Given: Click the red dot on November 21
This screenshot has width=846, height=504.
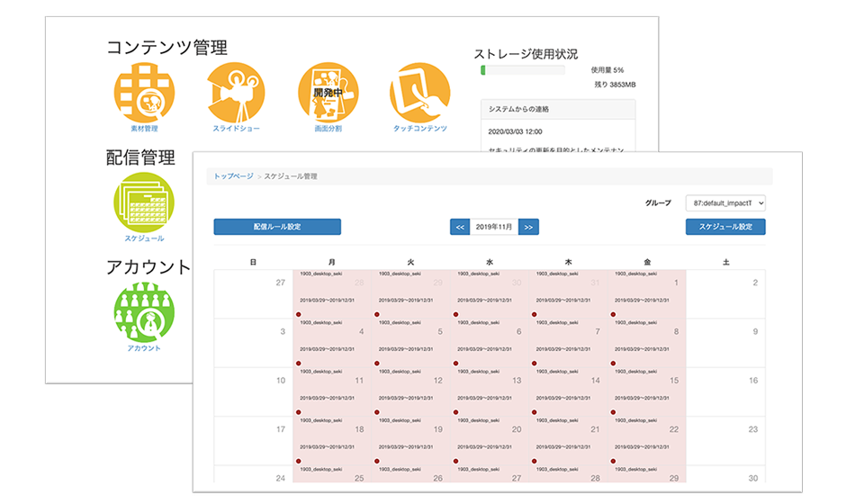Looking at the screenshot, I should 534,462.
